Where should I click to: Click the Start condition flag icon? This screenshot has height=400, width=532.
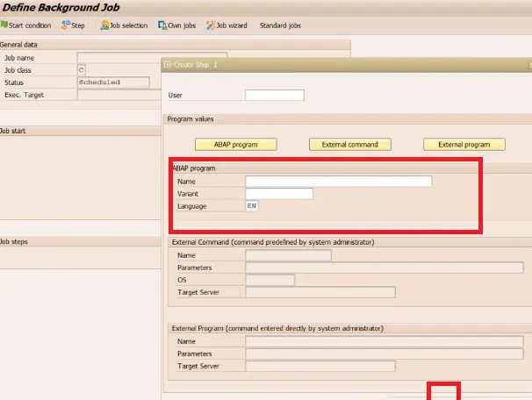click(4, 25)
